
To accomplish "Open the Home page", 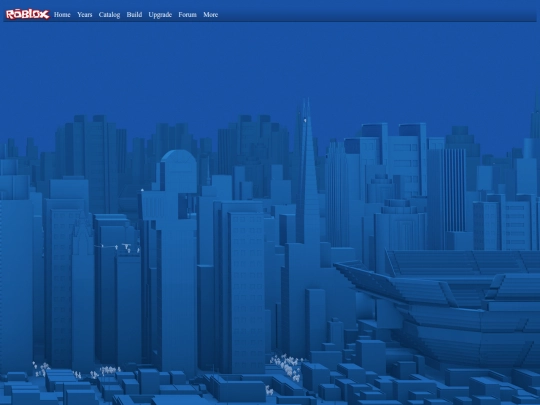I will (x=62, y=15).
